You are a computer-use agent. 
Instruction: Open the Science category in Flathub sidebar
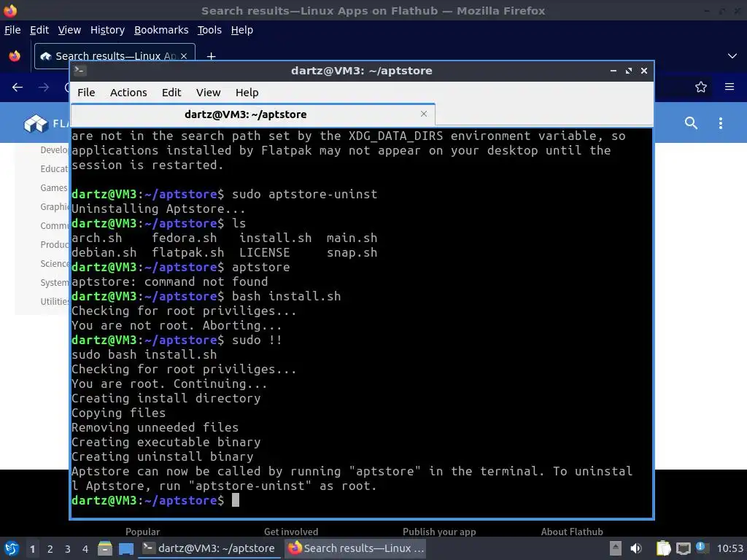point(54,263)
